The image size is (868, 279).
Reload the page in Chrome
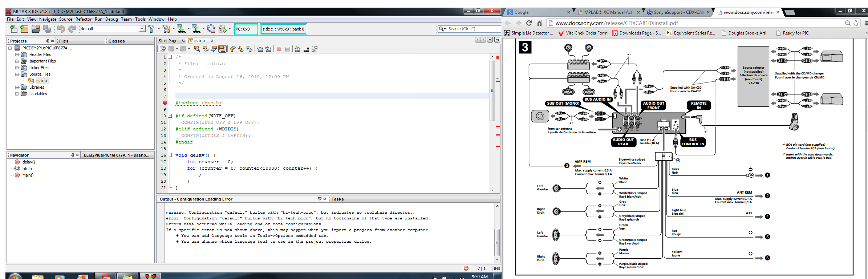pyautogui.click(x=529, y=23)
